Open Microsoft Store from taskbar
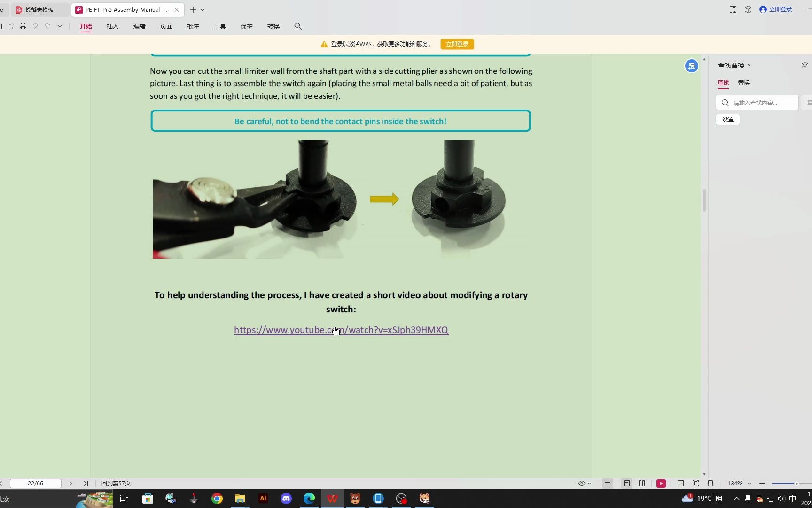The height and width of the screenshot is (508, 812). (x=148, y=499)
